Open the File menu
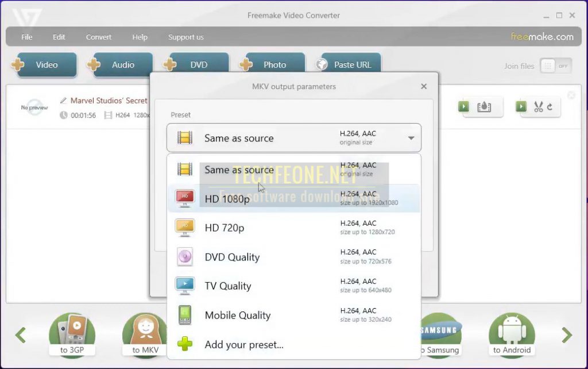This screenshot has height=369, width=588. (26, 37)
